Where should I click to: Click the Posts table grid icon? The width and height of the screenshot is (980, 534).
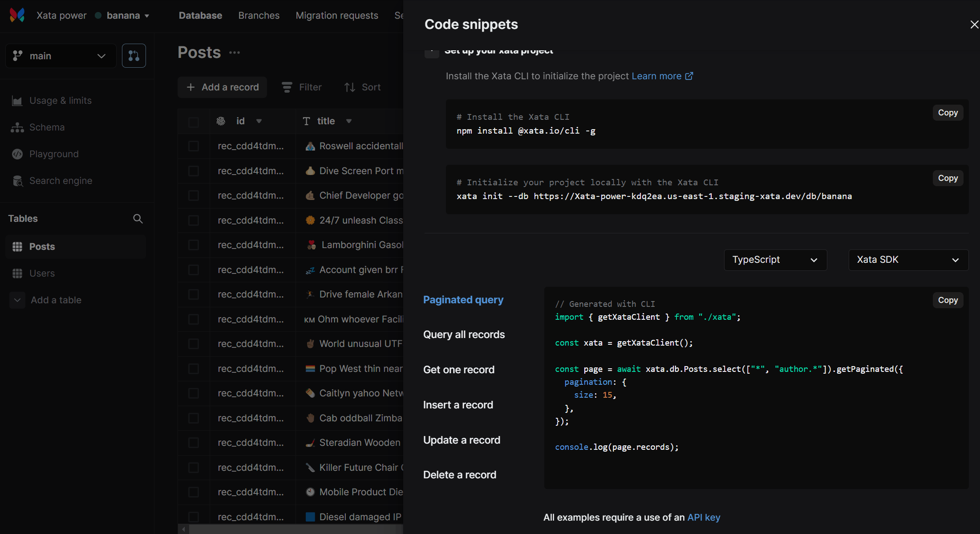click(17, 247)
